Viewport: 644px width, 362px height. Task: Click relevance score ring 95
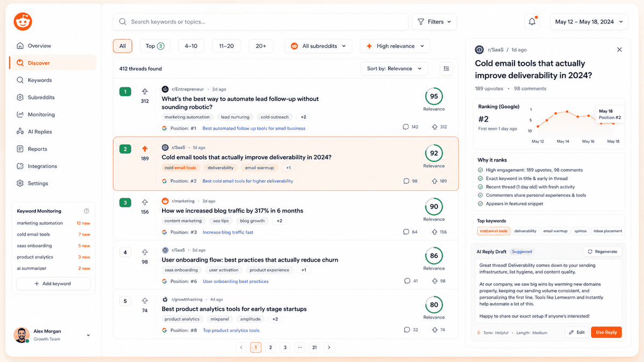pos(434,97)
